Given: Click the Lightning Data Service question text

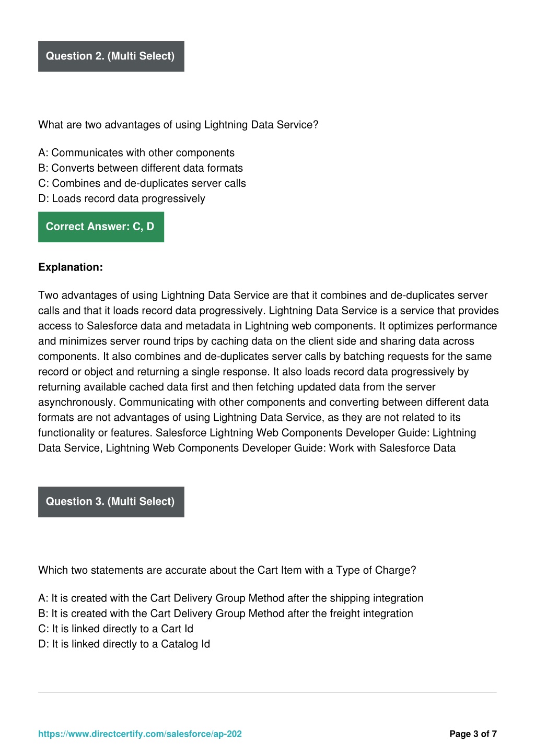Looking at the screenshot, I should (178, 125).
